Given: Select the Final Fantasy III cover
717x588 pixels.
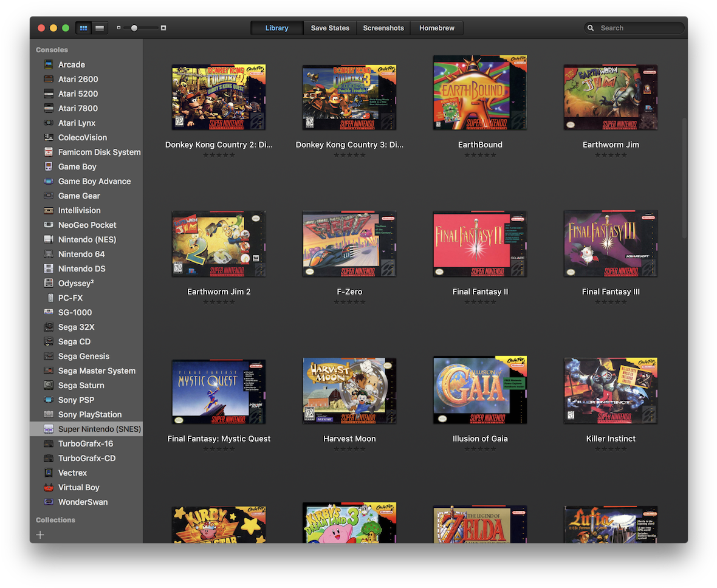Looking at the screenshot, I should [x=611, y=244].
